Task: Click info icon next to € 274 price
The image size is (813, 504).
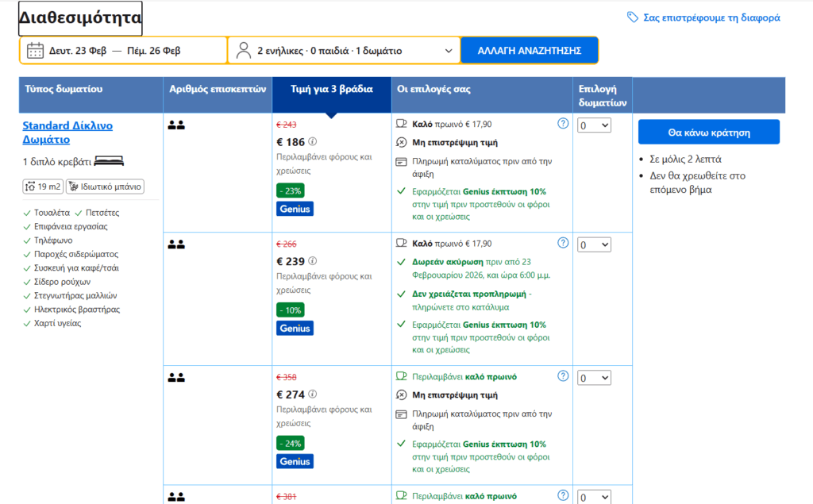Action: (x=313, y=394)
